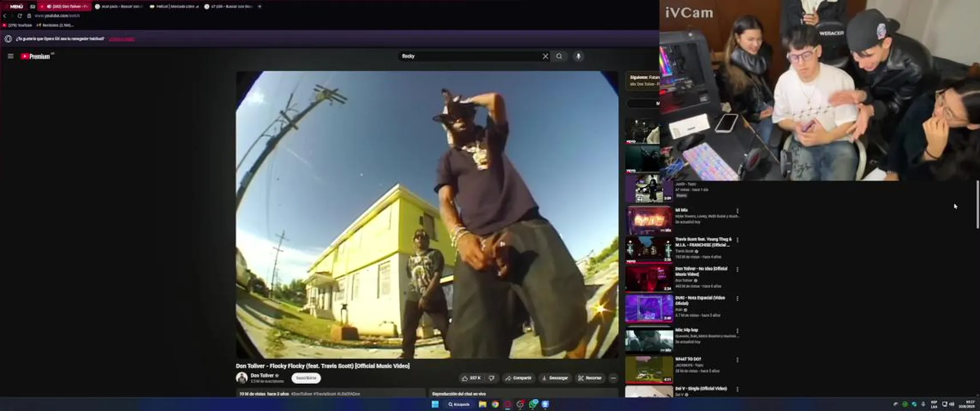Open options menu for 'Mi Mix'
Viewport: 980px width, 411px height.
tap(737, 211)
